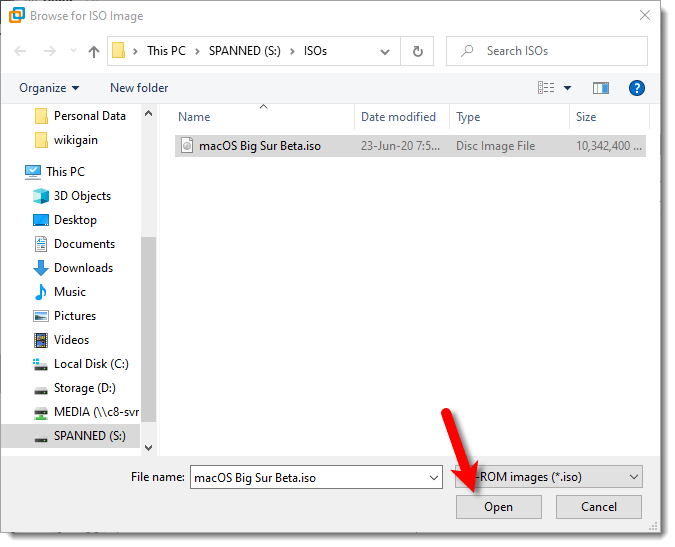Change your view icon button
The width and height of the screenshot is (675, 547).
(546, 88)
